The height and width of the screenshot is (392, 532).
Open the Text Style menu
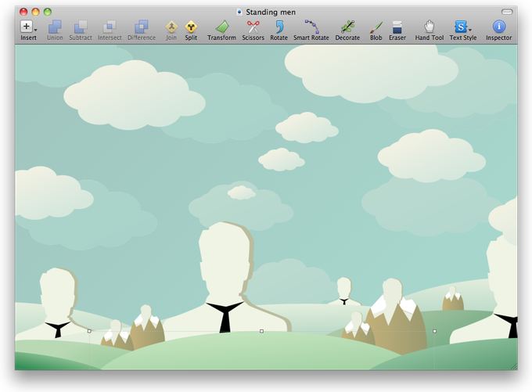[x=463, y=31]
